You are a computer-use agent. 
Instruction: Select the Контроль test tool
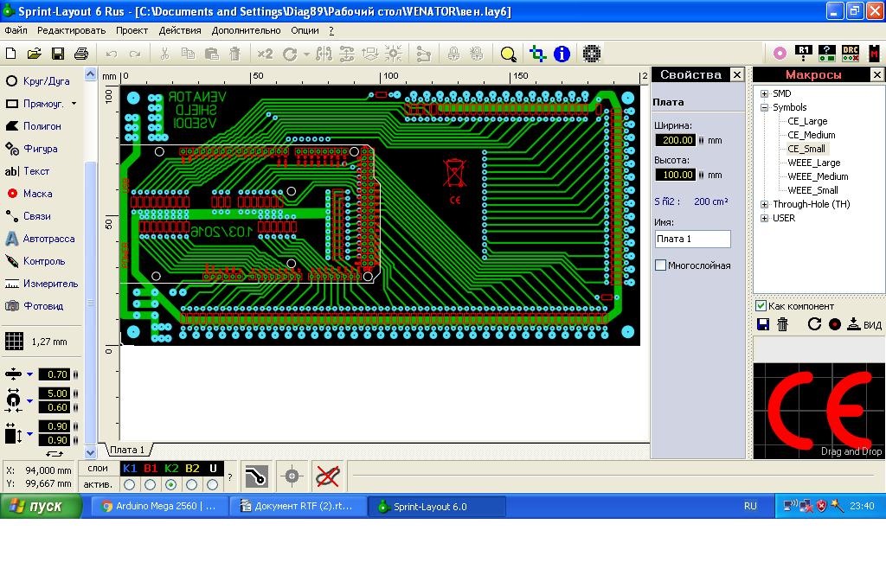(35, 261)
